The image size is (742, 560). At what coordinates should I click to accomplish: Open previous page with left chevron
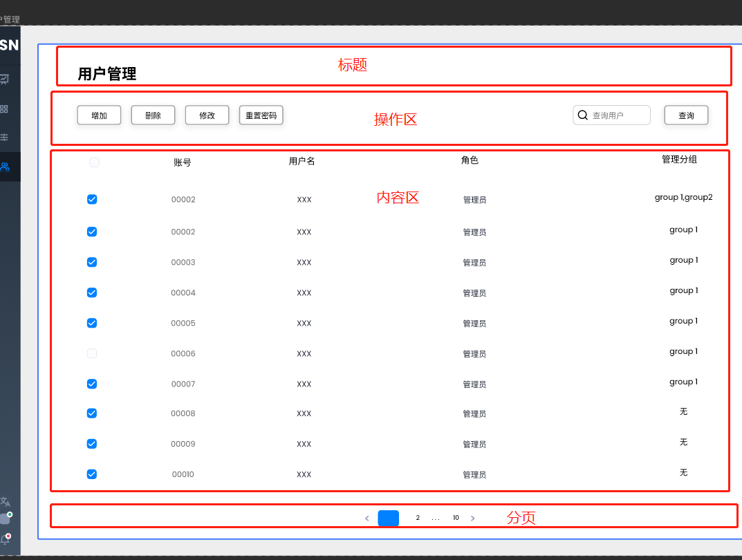pyautogui.click(x=367, y=518)
